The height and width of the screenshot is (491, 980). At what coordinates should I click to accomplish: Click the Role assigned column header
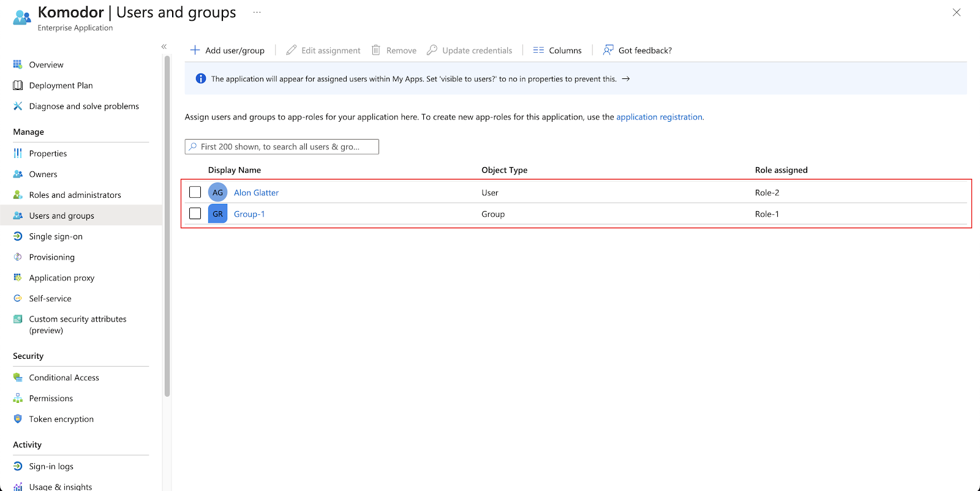tap(781, 170)
